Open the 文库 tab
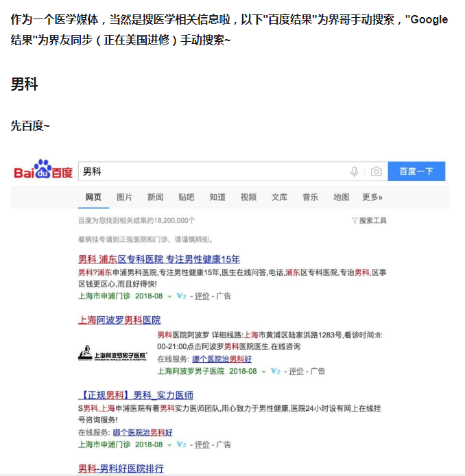This screenshot has height=476, width=465. [279, 198]
